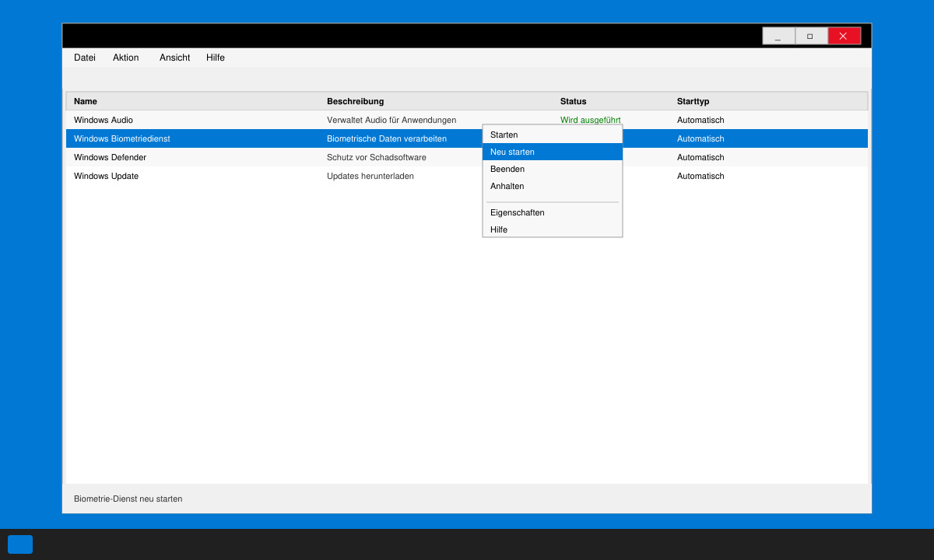Click Automatisch starttype for Windows Defender
The height and width of the screenshot is (560, 934).
(700, 157)
